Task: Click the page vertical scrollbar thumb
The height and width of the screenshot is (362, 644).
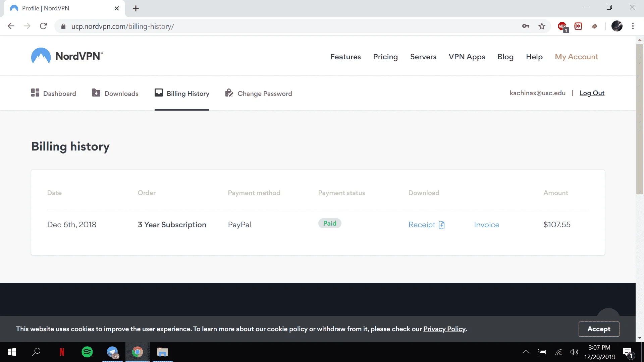Action: pyautogui.click(x=640, y=119)
